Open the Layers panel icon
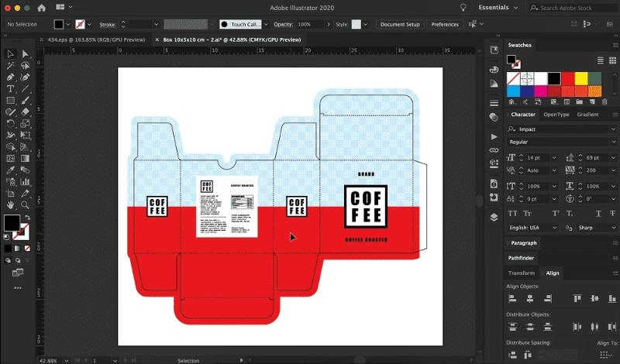The image size is (620, 364). tap(494, 218)
